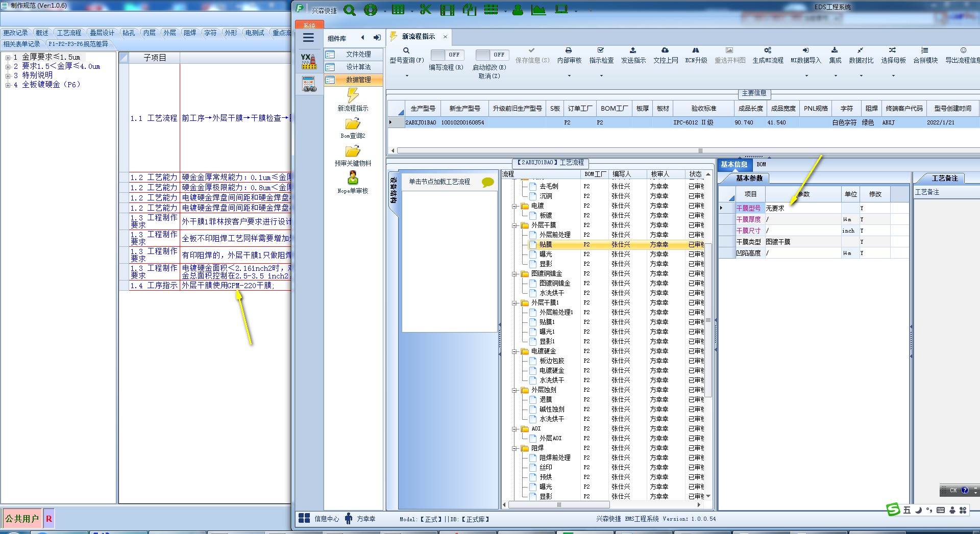Screen dimensions: 980x534
Task: Click the pin arrow icon beside 组件库
Action: point(377,38)
